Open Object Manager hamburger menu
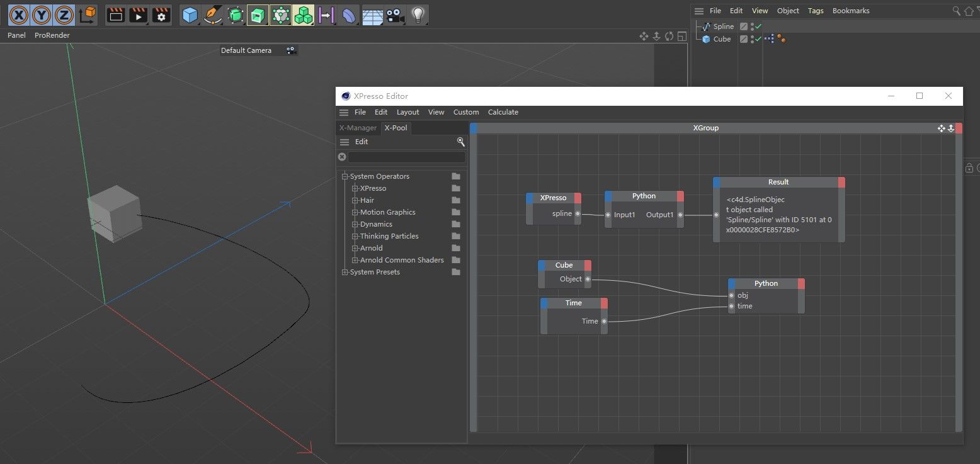The image size is (980, 464). [699, 11]
